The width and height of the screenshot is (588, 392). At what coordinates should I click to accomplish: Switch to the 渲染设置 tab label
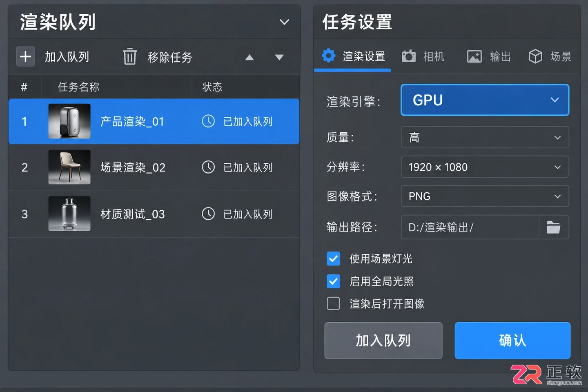tap(364, 56)
